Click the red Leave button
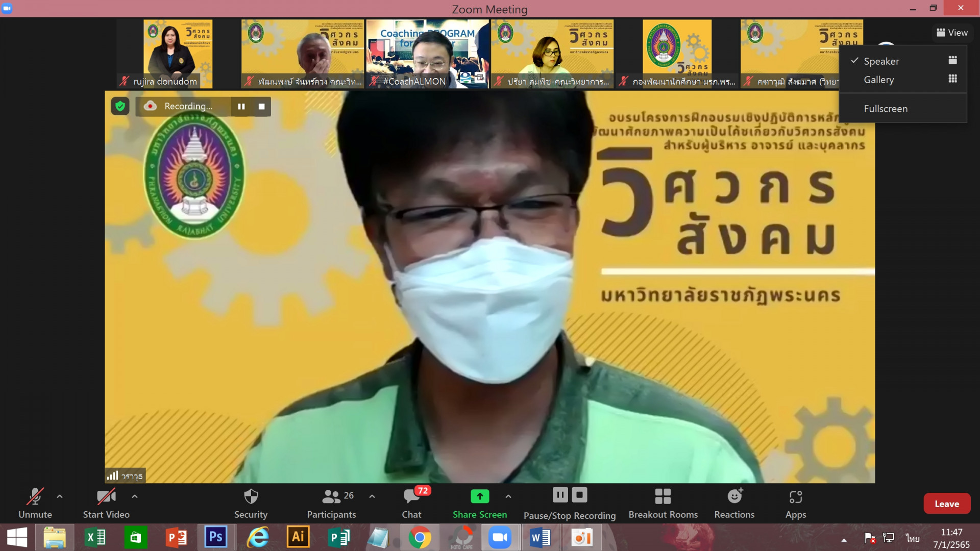980x551 pixels. point(946,504)
